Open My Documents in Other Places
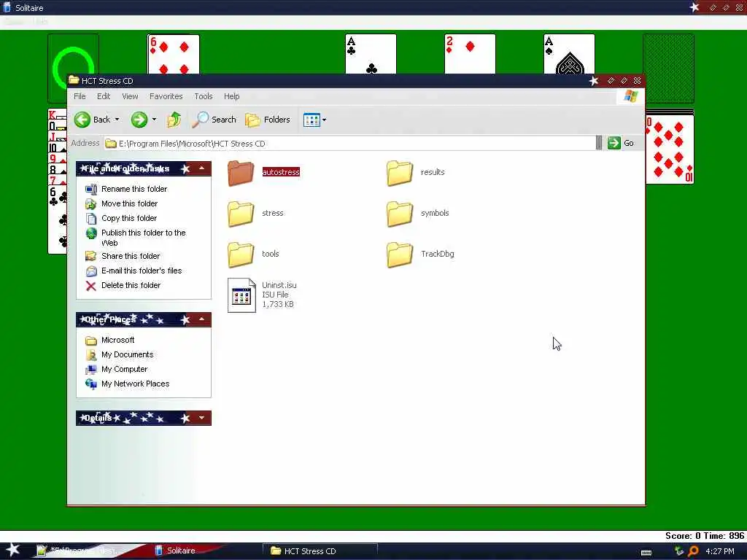Viewport: 747px width, 560px height. [x=127, y=355]
